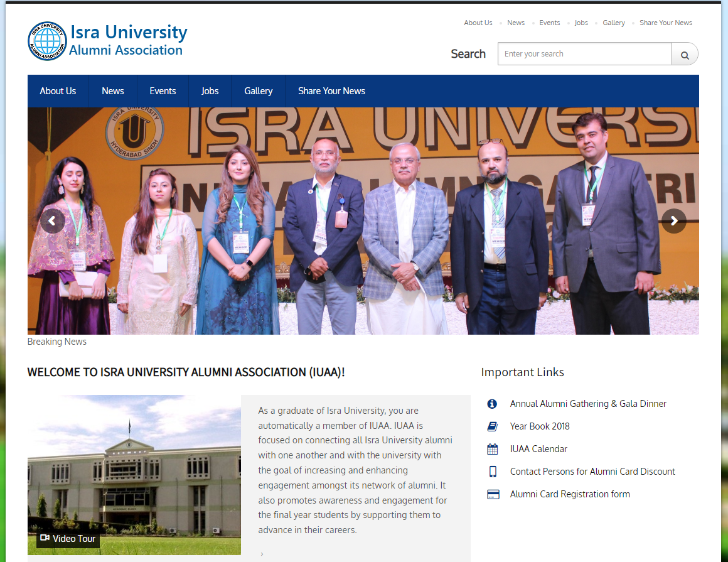Open Jobs in blue navigation bar
The width and height of the screenshot is (728, 562).
pos(210,91)
